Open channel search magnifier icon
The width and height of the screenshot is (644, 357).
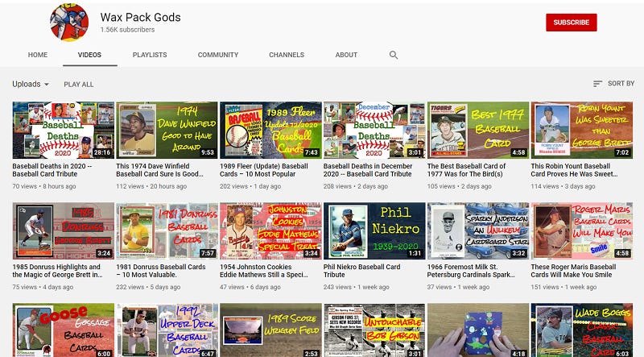394,55
